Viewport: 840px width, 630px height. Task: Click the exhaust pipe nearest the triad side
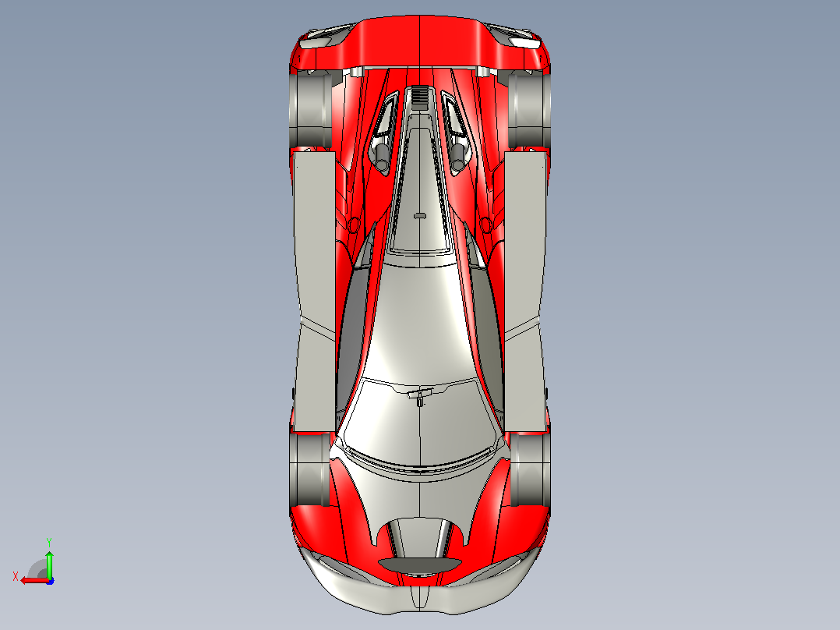pyautogui.click(x=383, y=157)
